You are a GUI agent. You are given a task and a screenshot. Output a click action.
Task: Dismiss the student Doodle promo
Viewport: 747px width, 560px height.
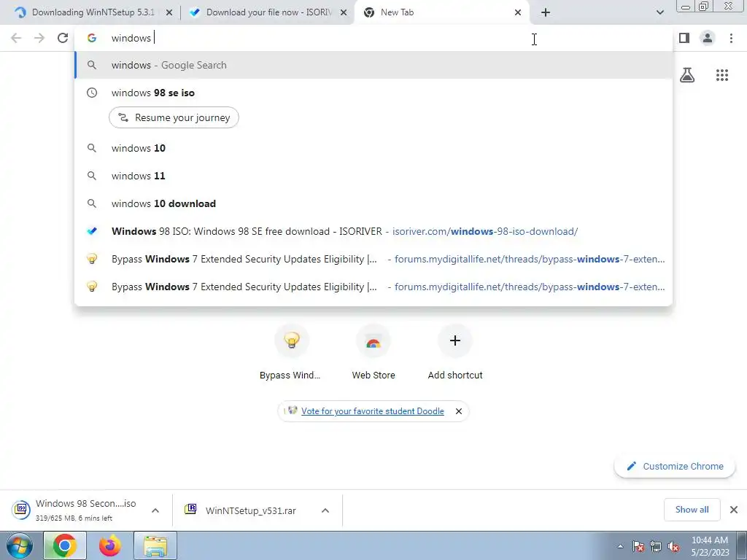(459, 411)
